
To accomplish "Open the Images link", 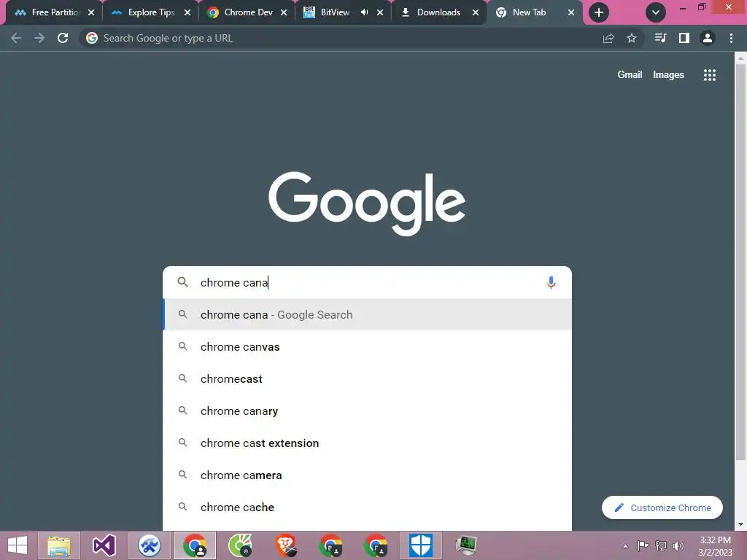I will click(x=668, y=75).
